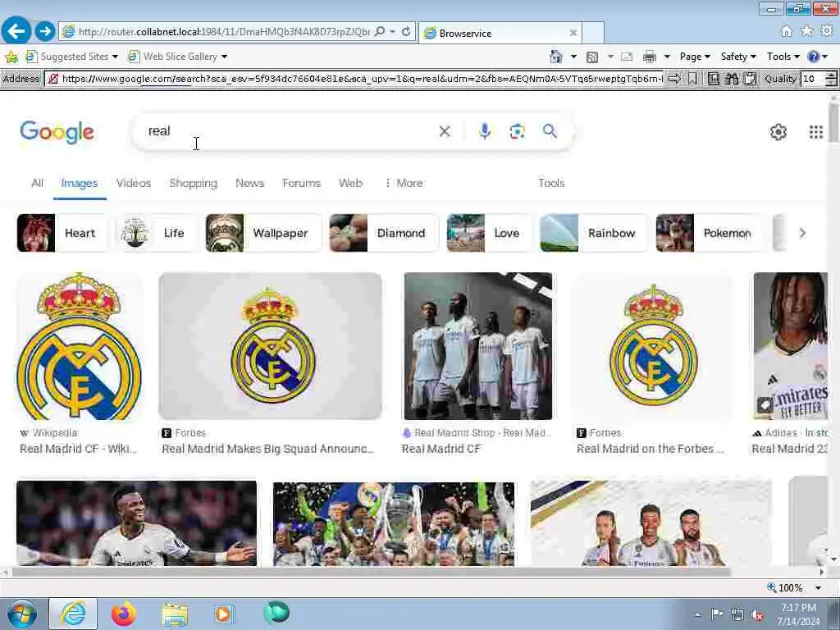Switch to the All search tab
This screenshot has width=840, height=630.
[37, 183]
